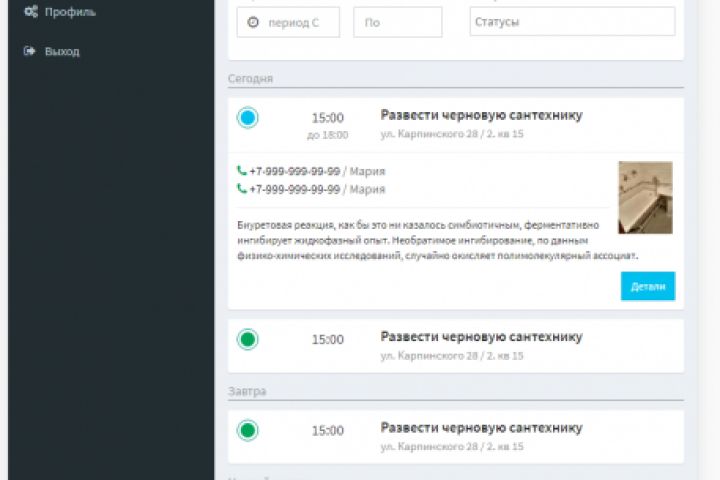The width and height of the screenshot is (720, 480).
Task: Select Выход in the sidebar
Action: pos(62,51)
